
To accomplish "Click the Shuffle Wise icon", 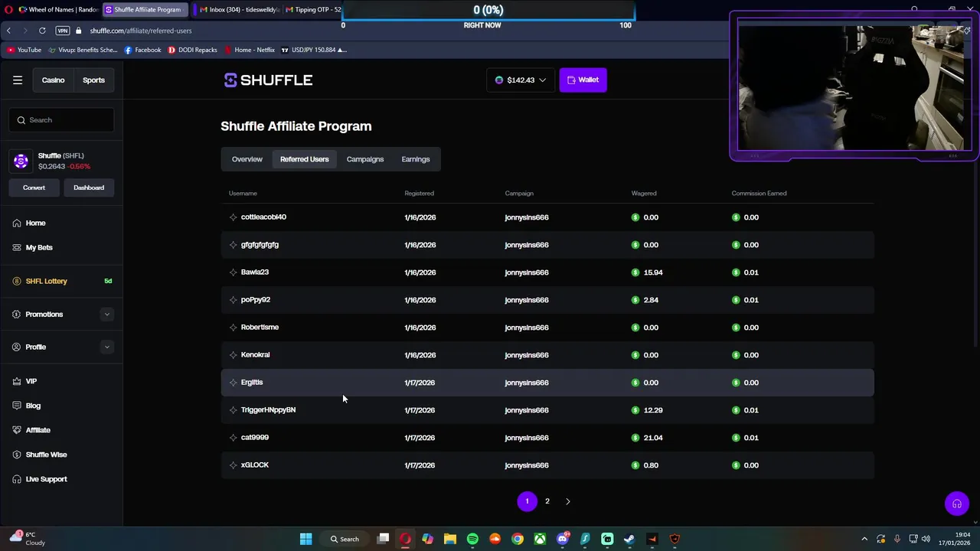I will (x=17, y=455).
